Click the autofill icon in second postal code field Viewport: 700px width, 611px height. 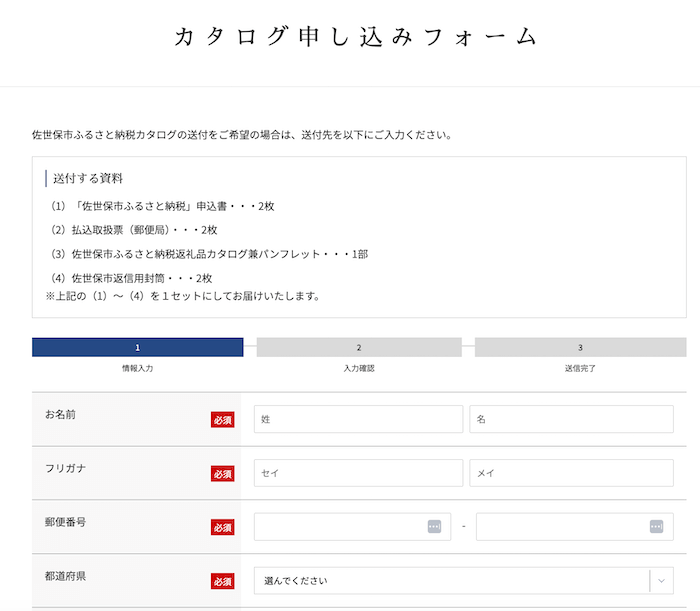[x=656, y=527]
